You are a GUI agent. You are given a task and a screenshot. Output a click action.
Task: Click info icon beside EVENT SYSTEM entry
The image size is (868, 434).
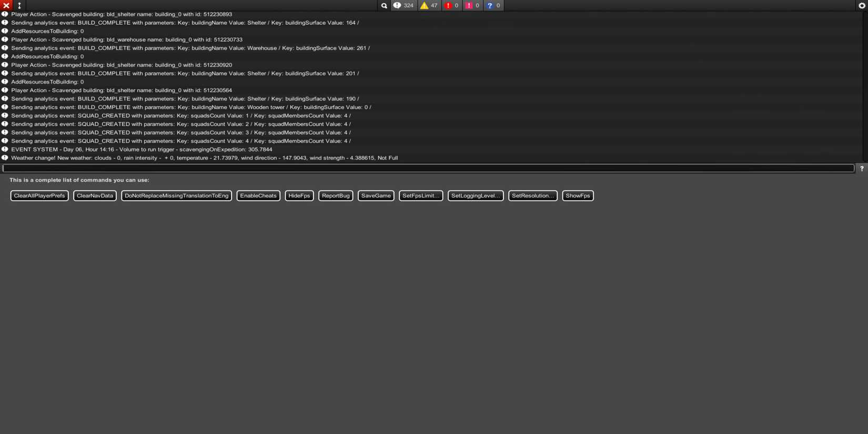(x=5, y=149)
